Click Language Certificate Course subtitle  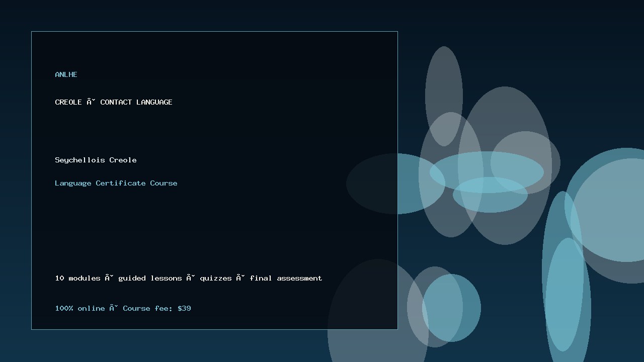[x=116, y=183]
